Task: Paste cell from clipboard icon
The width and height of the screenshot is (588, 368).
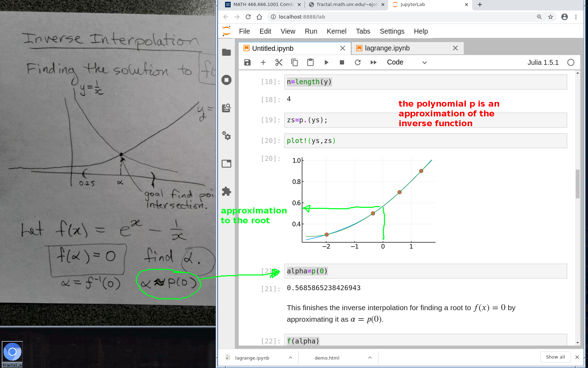Action: click(310, 62)
